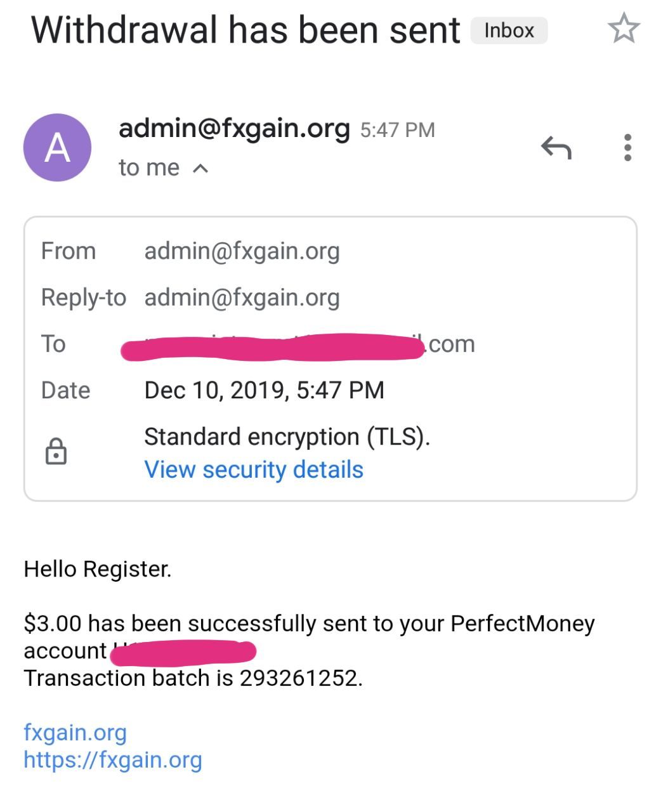Open the three-dot more options menu
The height and width of the screenshot is (812, 661).
point(627,147)
